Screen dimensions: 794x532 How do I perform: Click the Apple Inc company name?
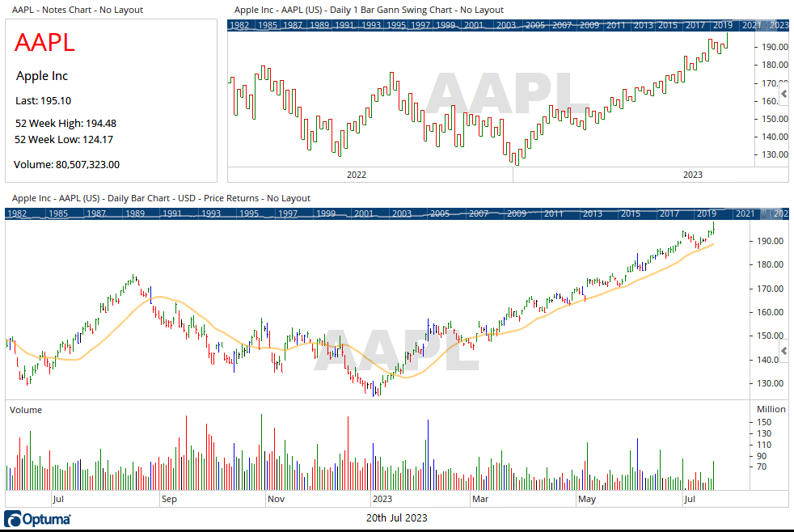42,76
